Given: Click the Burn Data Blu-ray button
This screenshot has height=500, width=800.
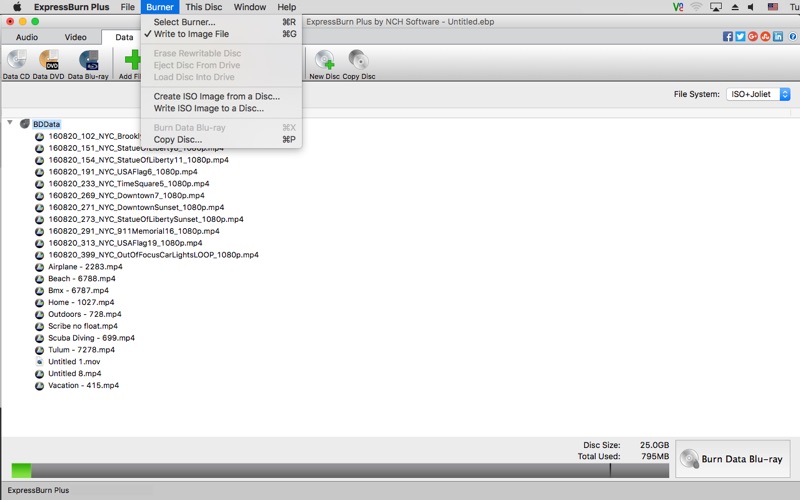Looking at the screenshot, I should [733, 459].
